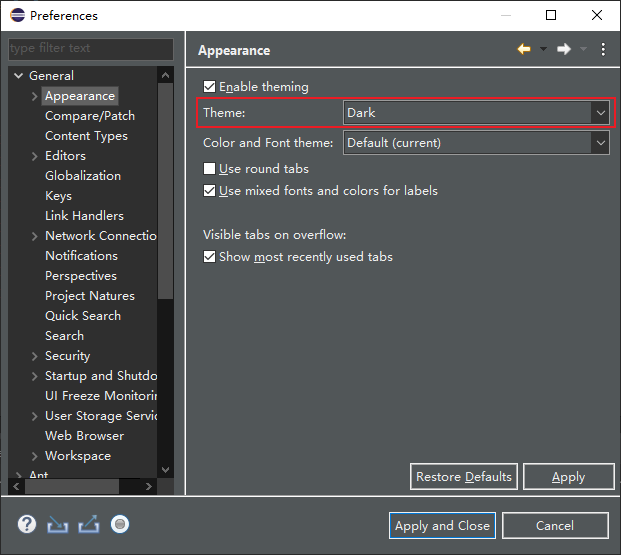Click the Help question mark icon

pyautogui.click(x=27, y=524)
